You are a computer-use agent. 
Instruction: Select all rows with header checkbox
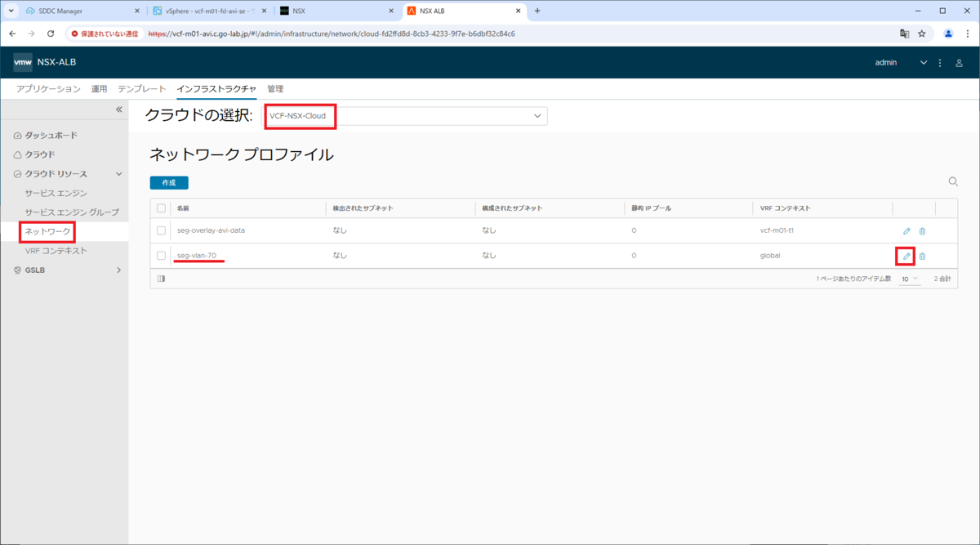tap(161, 208)
